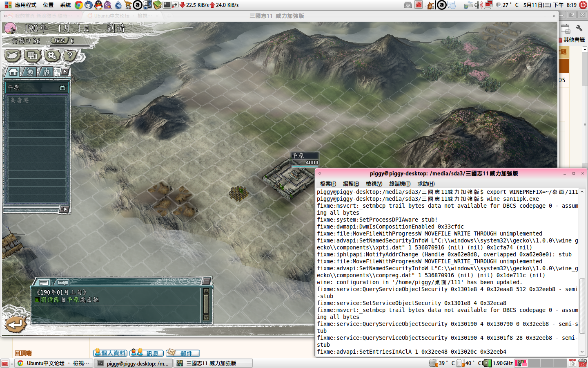
Task: Switch to piggy@piggy-desktop terminal taskbar item
Action: click(134, 363)
